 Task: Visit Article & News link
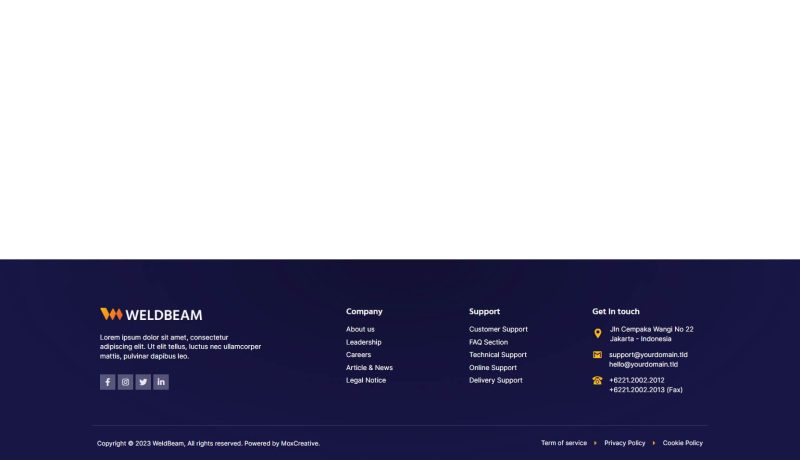[369, 368]
